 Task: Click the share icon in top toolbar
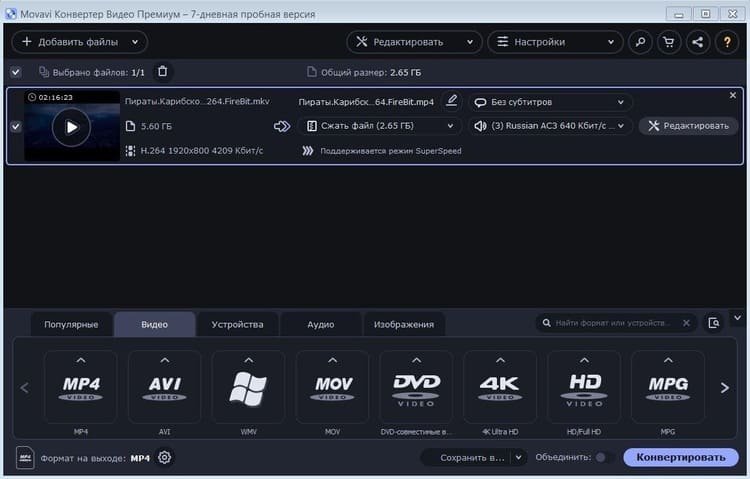[697, 42]
